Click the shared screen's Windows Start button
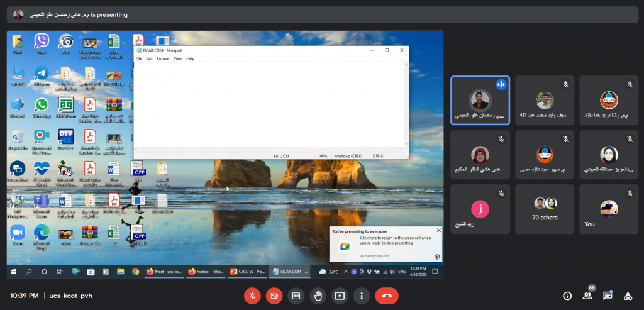 click(14, 272)
